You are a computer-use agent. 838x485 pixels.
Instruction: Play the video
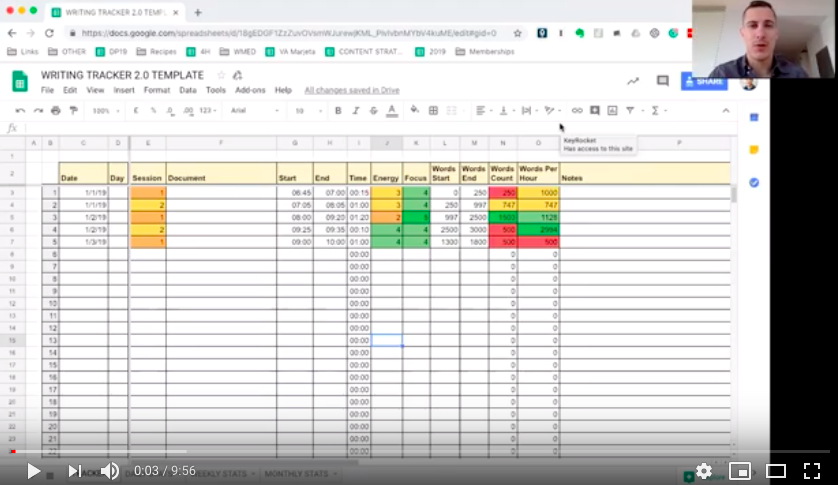tap(34, 471)
